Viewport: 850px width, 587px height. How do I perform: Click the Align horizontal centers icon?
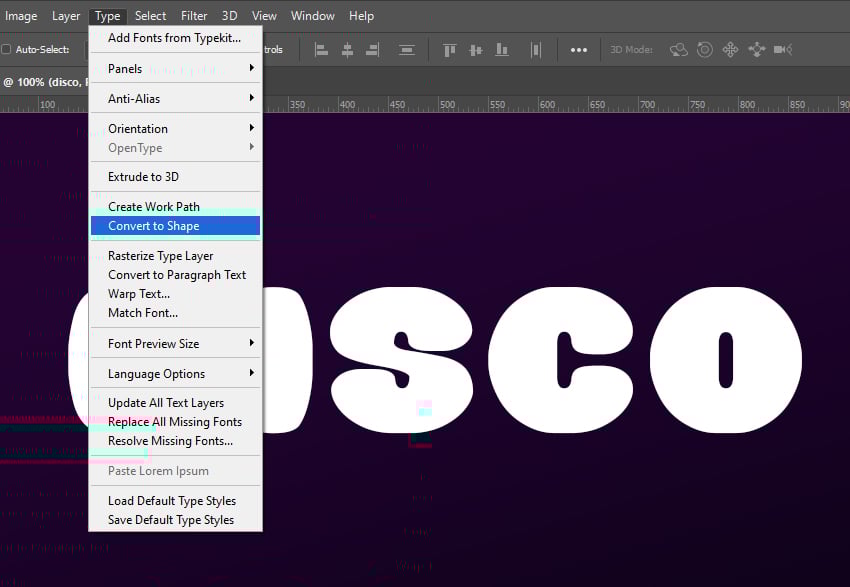(347, 50)
